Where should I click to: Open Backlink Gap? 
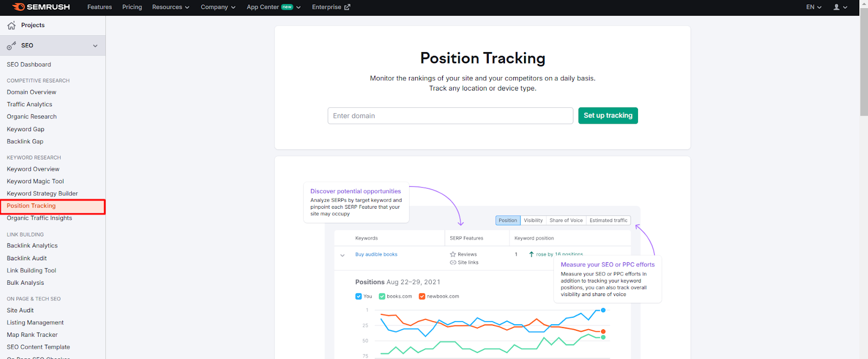(25, 142)
